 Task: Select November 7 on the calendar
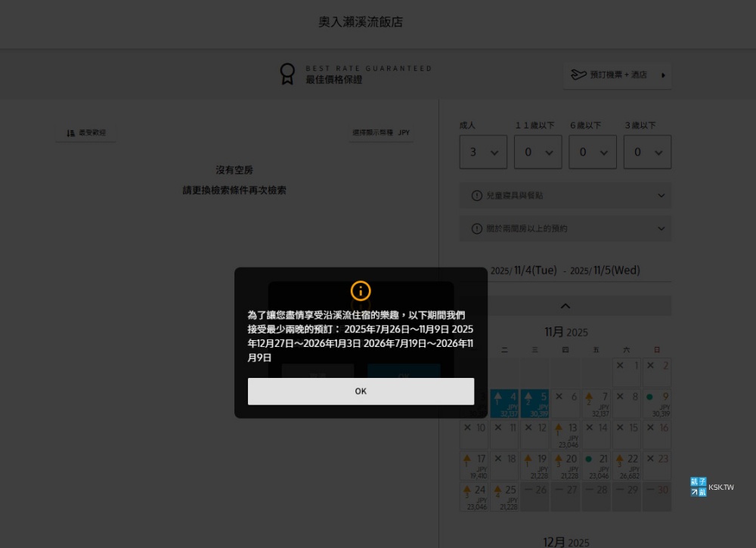click(x=596, y=404)
